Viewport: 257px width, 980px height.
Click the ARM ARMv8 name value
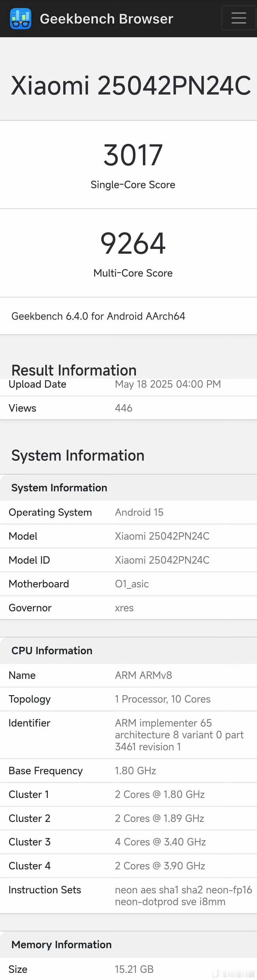[143, 675]
